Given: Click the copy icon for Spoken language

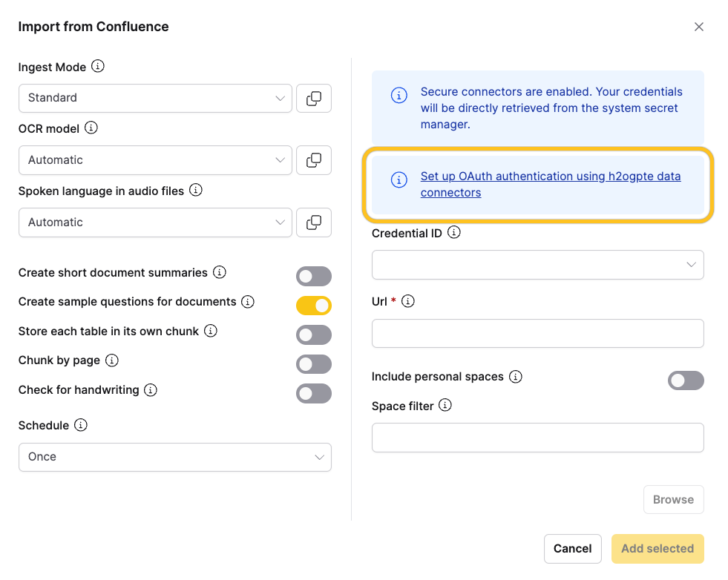Looking at the screenshot, I should 313,222.
